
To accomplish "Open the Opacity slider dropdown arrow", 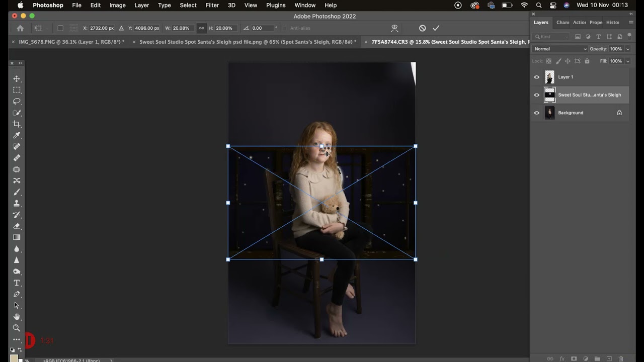I will [628, 49].
